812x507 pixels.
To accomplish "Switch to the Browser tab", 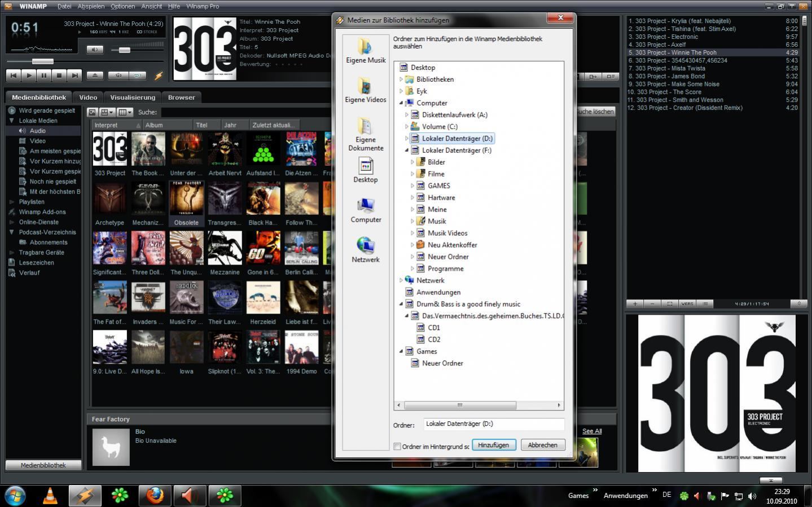I will point(181,97).
